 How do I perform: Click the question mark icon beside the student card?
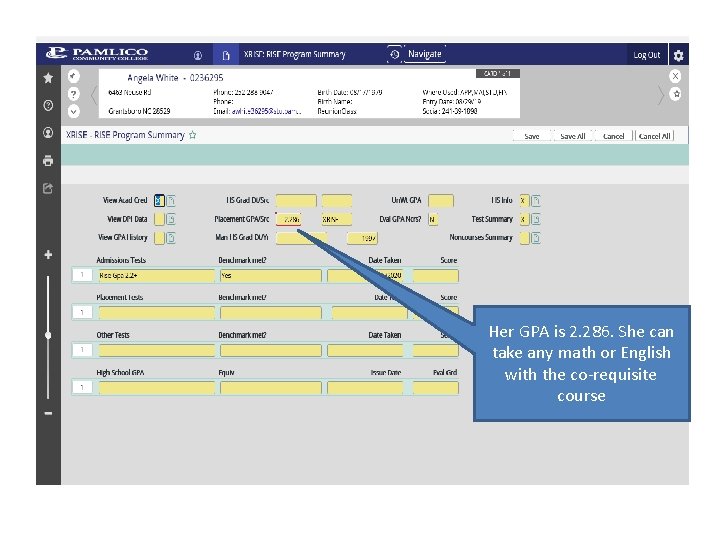point(73,94)
